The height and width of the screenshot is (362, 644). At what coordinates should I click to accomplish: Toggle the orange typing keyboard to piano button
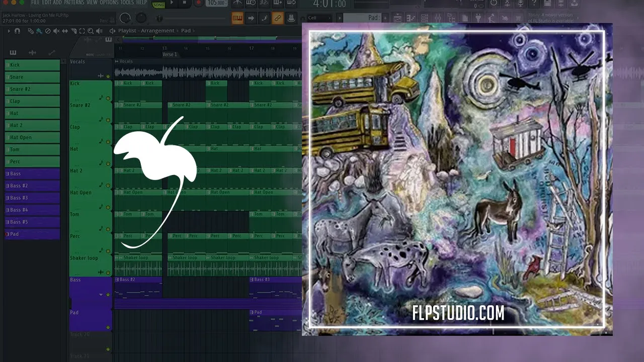(x=237, y=19)
